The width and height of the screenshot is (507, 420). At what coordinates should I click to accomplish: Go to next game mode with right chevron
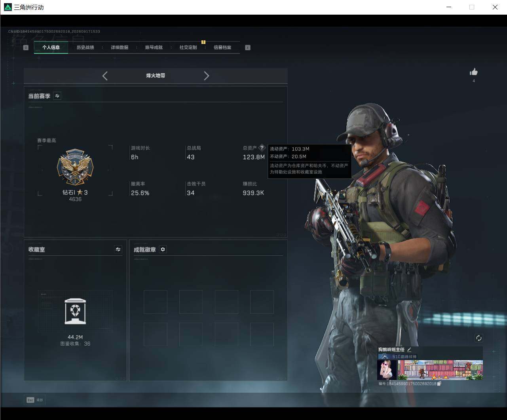point(206,76)
